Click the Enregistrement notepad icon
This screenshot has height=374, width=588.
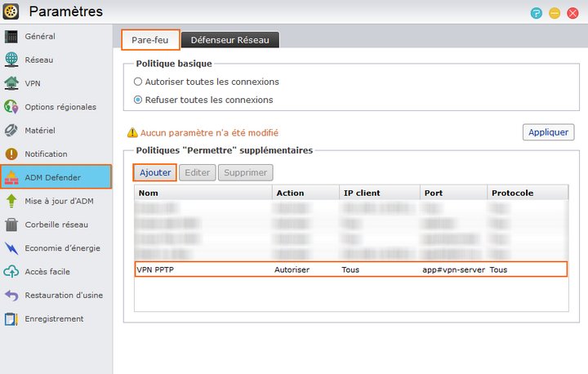11,318
